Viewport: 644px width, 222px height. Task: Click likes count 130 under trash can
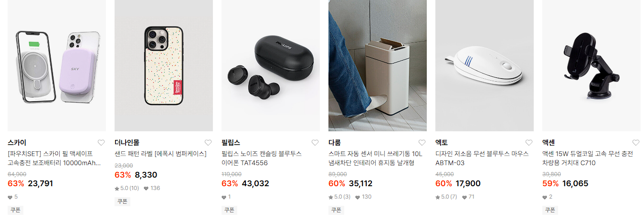click(x=363, y=197)
